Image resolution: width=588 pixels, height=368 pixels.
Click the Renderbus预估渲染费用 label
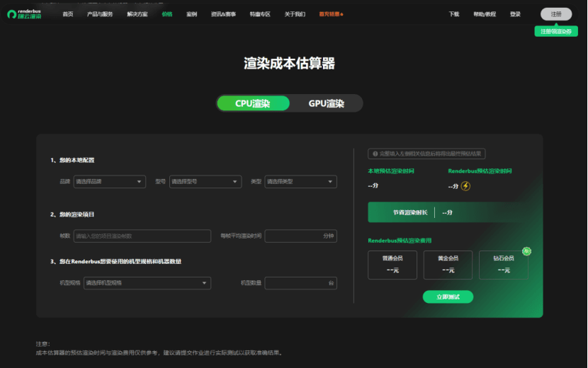coord(400,241)
